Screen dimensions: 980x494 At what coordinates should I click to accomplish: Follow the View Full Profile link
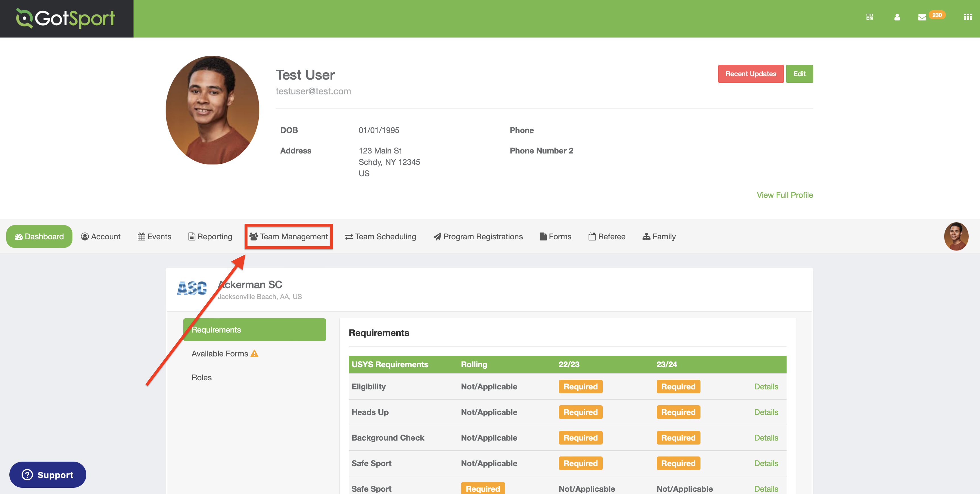click(x=785, y=195)
